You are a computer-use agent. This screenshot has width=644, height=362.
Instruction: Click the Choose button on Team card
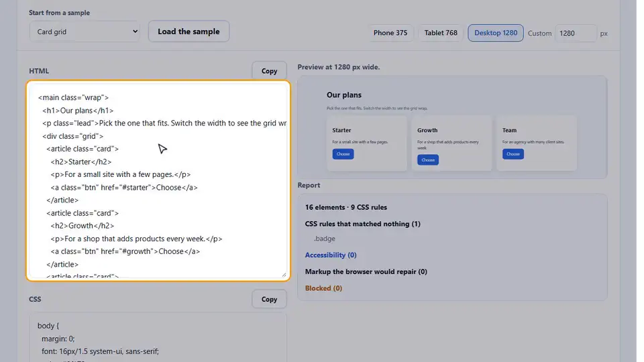coord(513,154)
